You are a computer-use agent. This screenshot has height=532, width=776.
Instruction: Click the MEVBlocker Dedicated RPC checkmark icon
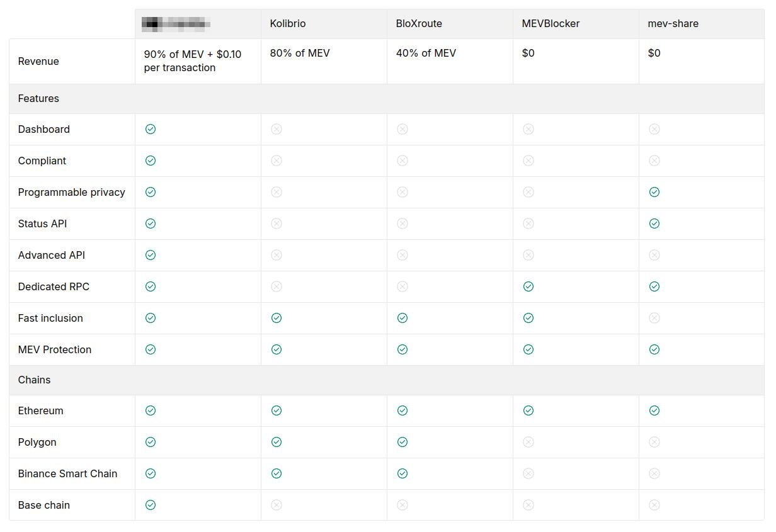(528, 286)
